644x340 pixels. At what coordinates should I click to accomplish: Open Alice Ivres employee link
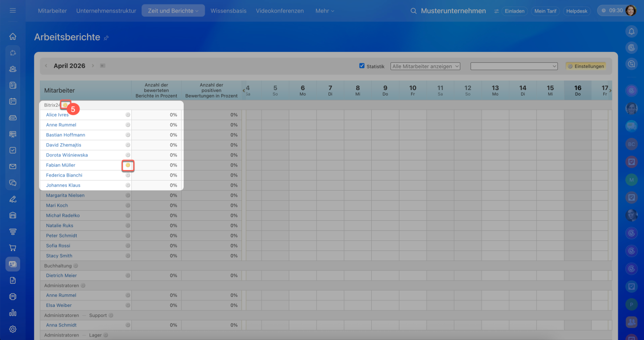coord(57,115)
